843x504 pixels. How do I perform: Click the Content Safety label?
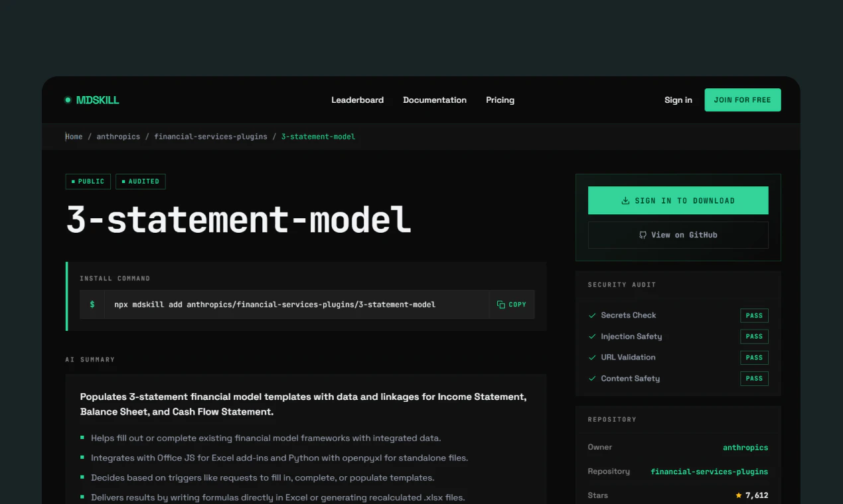tap(631, 379)
